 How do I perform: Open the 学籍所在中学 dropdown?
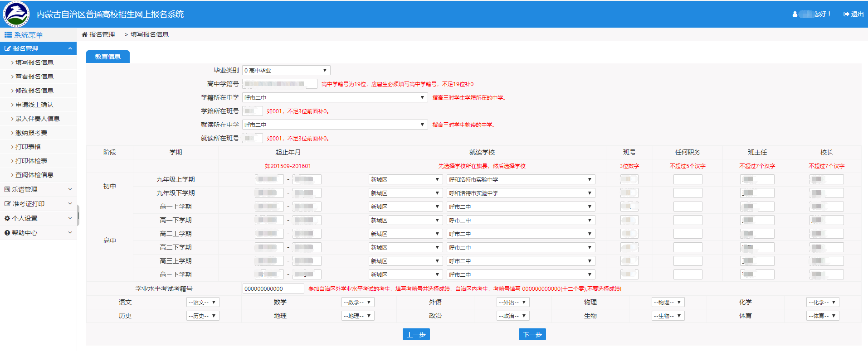click(335, 97)
